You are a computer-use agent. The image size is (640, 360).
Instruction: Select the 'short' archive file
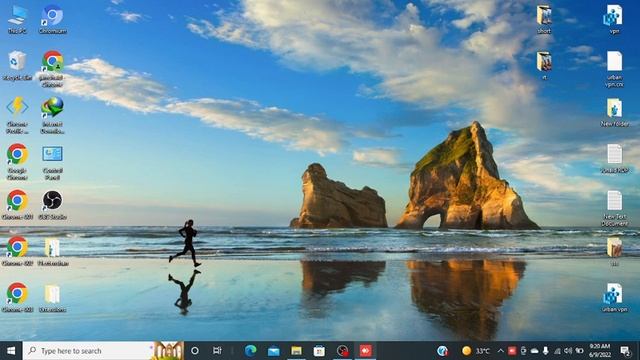coord(544,19)
